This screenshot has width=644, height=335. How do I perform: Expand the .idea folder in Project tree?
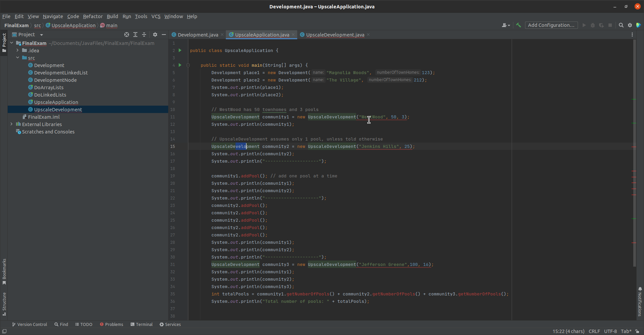tap(17, 50)
